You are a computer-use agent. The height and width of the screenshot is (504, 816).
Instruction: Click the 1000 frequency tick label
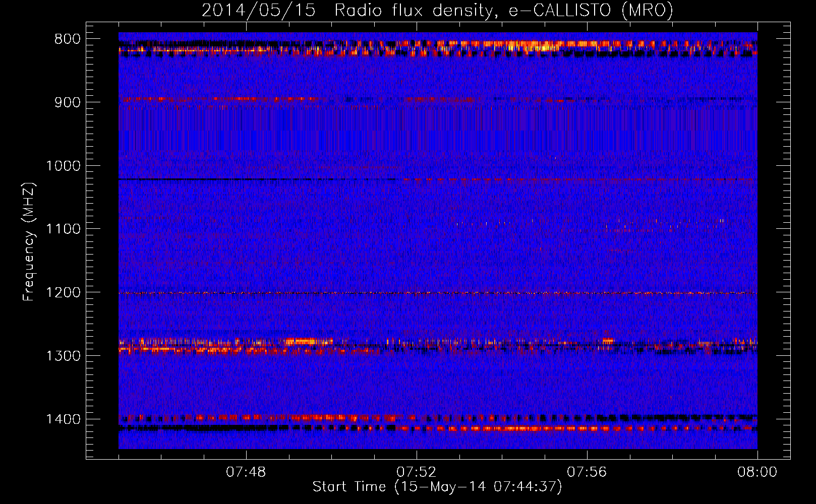(63, 166)
